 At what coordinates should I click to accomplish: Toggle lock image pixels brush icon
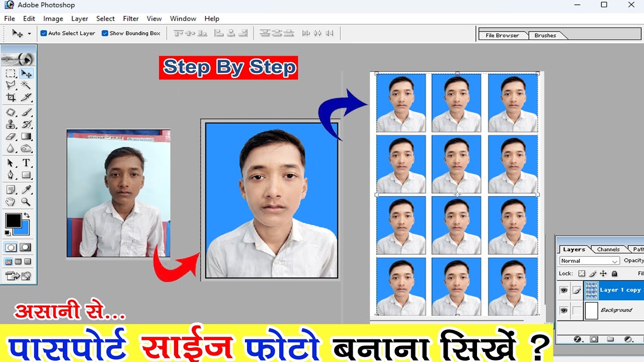click(x=593, y=274)
